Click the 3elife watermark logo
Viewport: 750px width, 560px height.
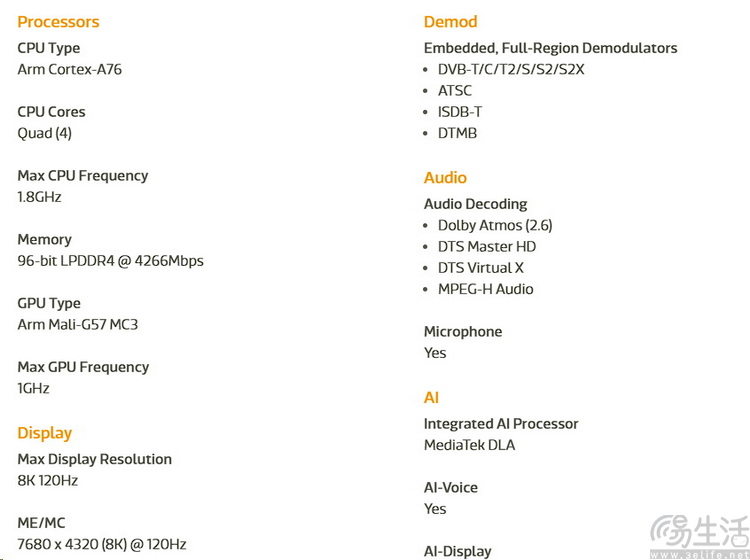pos(697,533)
